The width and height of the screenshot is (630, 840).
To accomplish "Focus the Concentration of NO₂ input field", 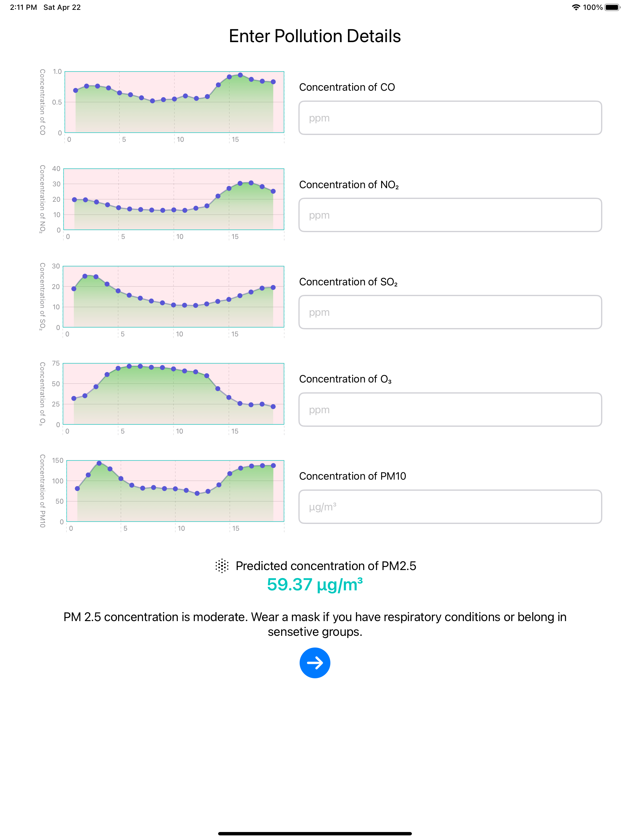I will (450, 215).
